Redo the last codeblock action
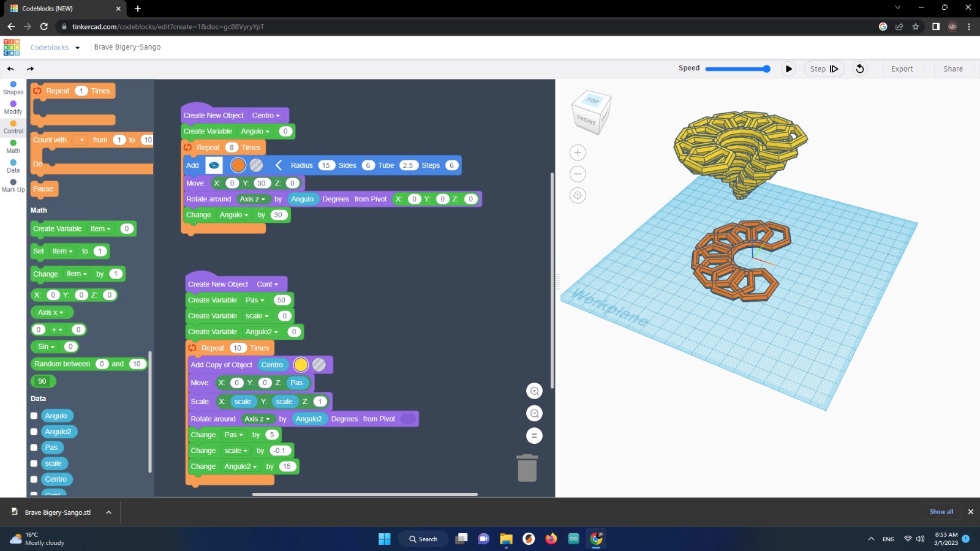This screenshot has height=551, width=980. 31,69
